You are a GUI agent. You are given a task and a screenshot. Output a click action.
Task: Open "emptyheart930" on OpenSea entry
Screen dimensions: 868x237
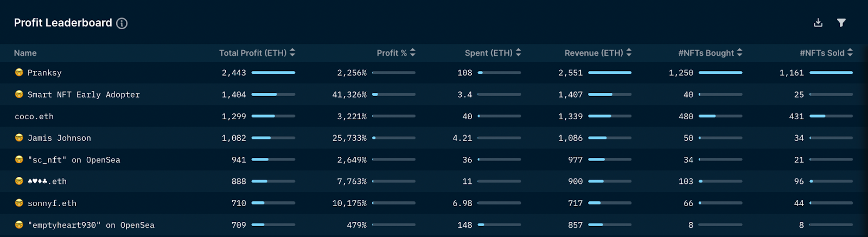pos(91,225)
